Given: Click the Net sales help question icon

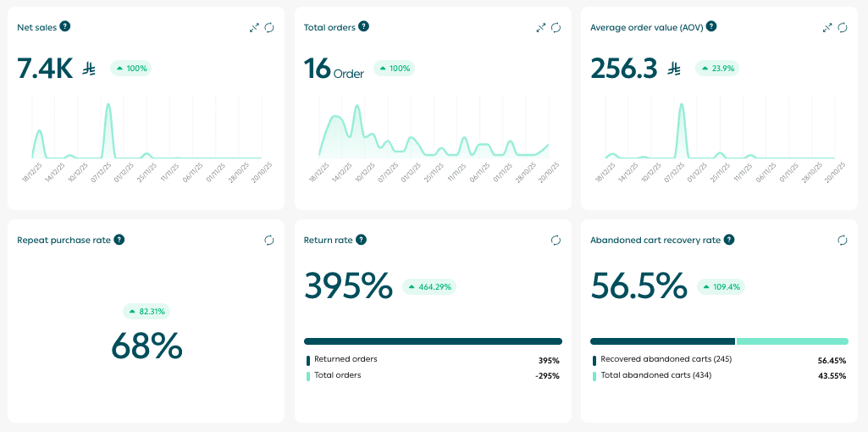Looking at the screenshot, I should tap(65, 26).
